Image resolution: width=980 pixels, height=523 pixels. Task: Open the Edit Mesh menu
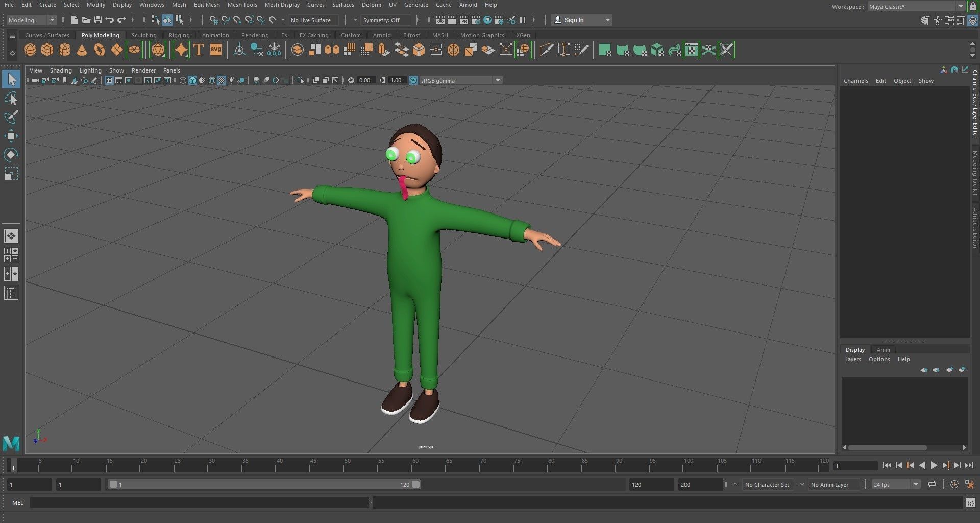(207, 5)
